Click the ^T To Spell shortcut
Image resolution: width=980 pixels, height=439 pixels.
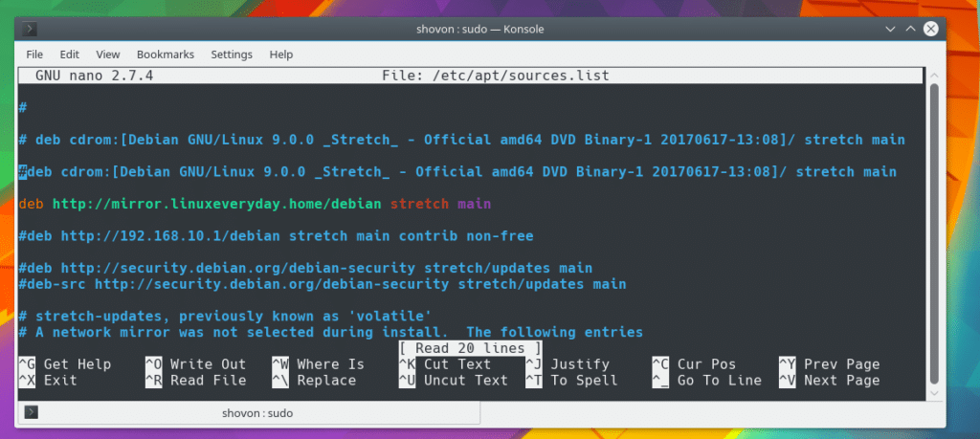click(x=572, y=381)
